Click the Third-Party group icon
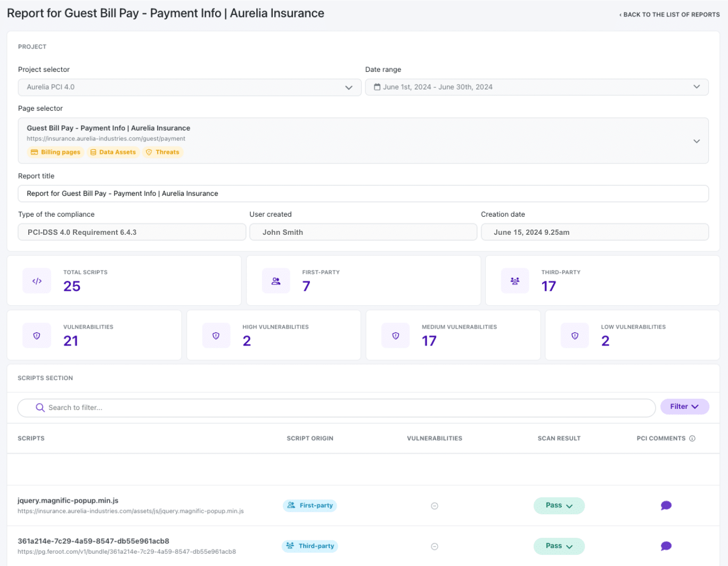This screenshot has width=728, height=566. coord(515,281)
